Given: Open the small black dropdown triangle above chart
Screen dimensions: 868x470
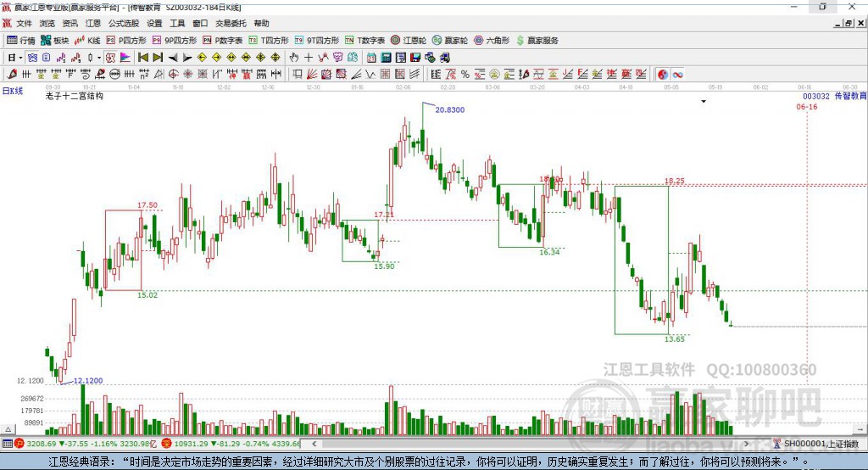Looking at the screenshot, I should pos(704,102).
